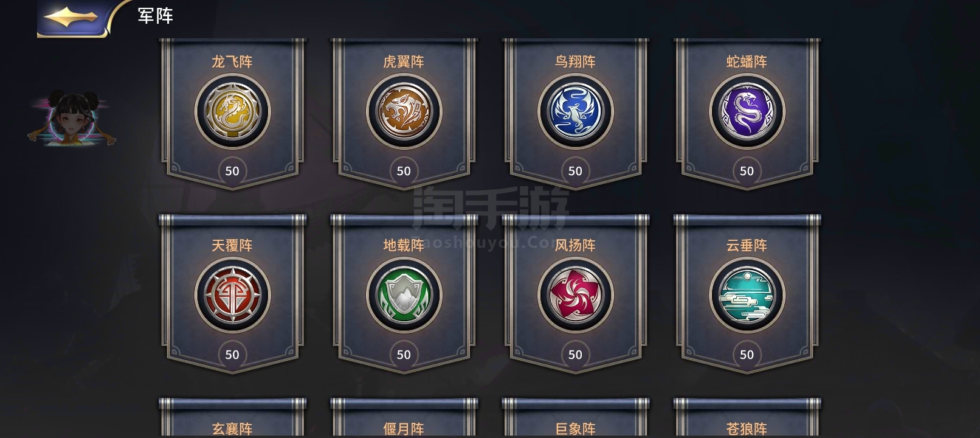Open the red 天覆阵 formation emblem

[x=232, y=296]
